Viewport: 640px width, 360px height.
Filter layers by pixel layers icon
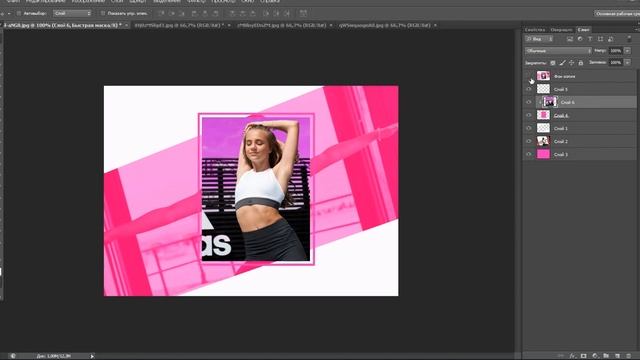point(570,39)
